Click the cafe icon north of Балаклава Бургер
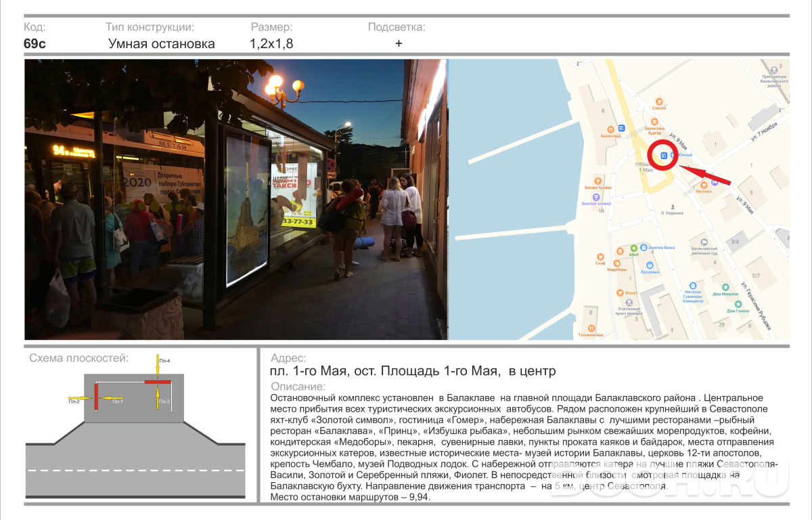This screenshot has width=812, height=520. (659, 102)
